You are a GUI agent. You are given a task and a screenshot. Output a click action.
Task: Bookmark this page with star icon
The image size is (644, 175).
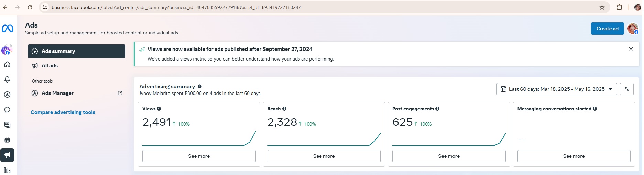(602, 7)
